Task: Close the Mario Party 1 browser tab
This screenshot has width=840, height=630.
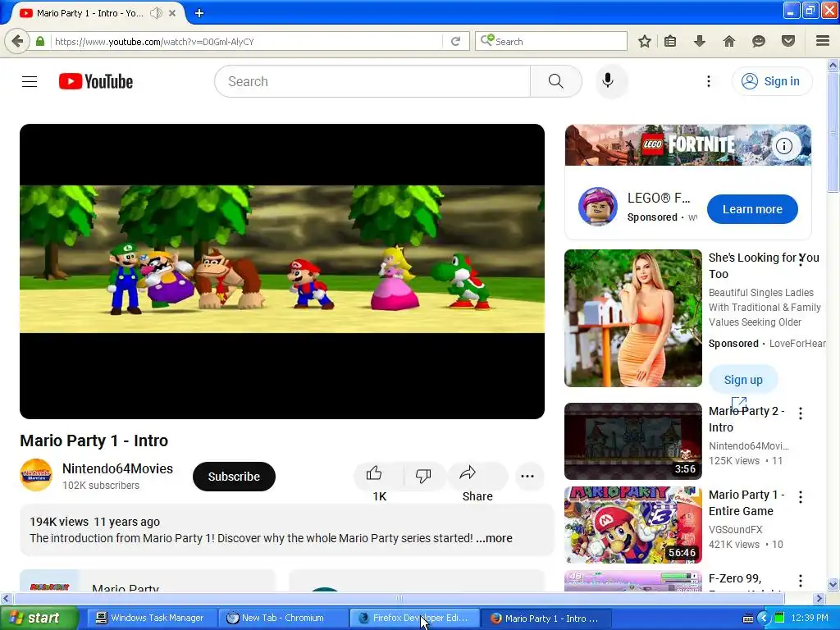Action: click(x=172, y=13)
